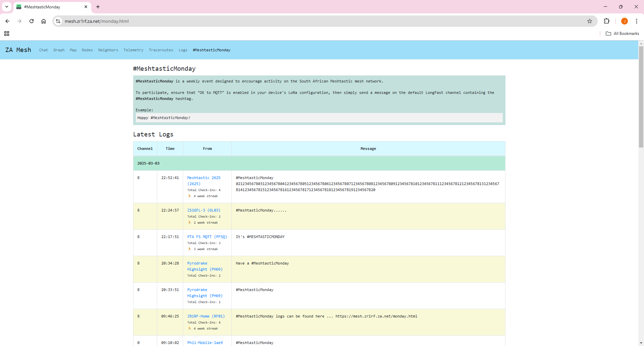Image resolution: width=644 pixels, height=346 pixels.
Task: Open the apps grid shortcut
Action: [7, 34]
